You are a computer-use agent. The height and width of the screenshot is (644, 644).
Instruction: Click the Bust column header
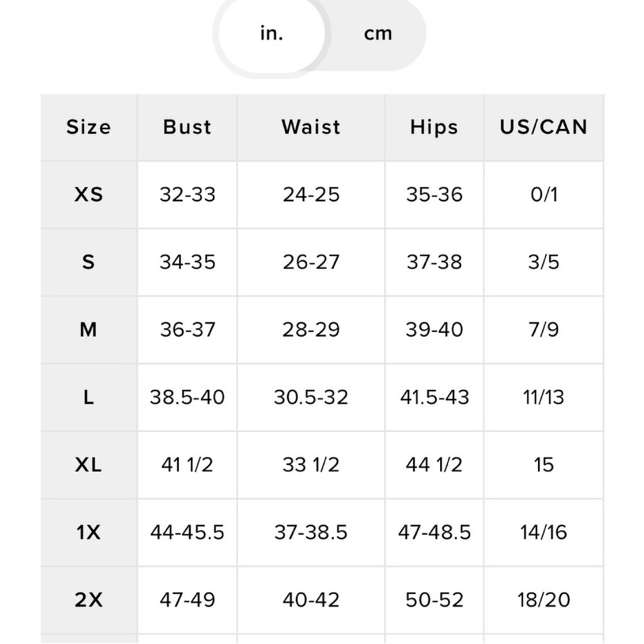pos(187,127)
